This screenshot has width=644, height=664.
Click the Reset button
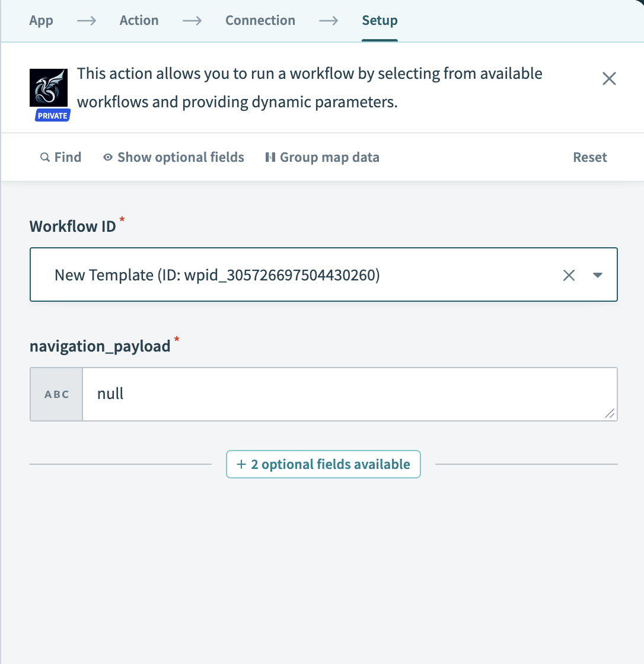(589, 158)
